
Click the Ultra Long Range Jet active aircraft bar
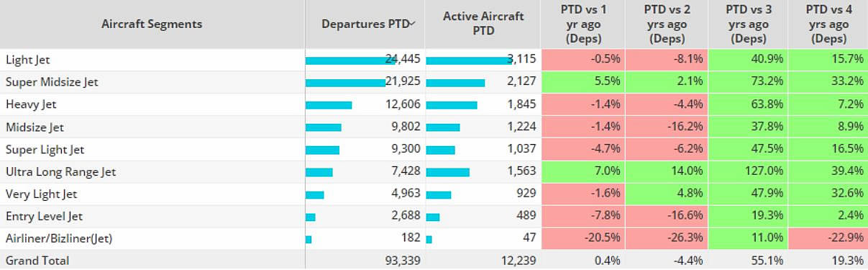(x=448, y=172)
